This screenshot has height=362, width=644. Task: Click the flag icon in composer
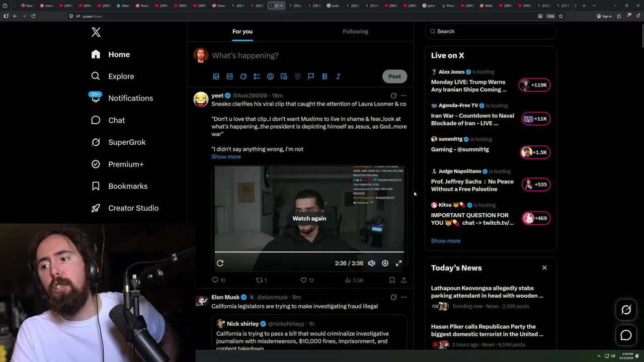tap(311, 76)
